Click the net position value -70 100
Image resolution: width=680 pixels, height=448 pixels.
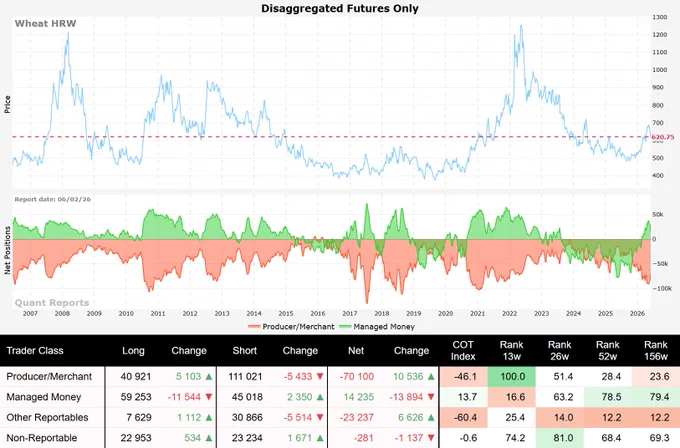356,376
